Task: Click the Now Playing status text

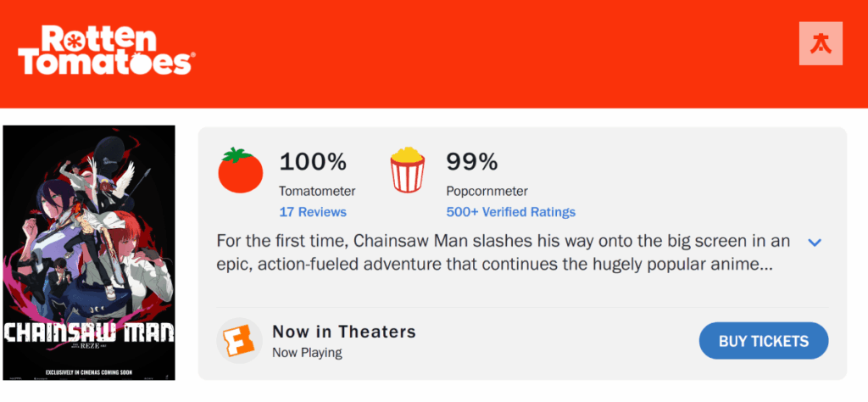Action: coord(307,352)
